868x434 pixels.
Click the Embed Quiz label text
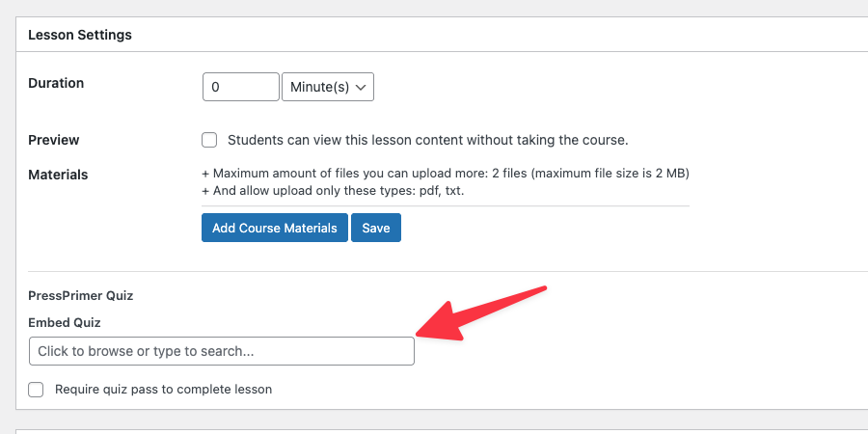[65, 322]
